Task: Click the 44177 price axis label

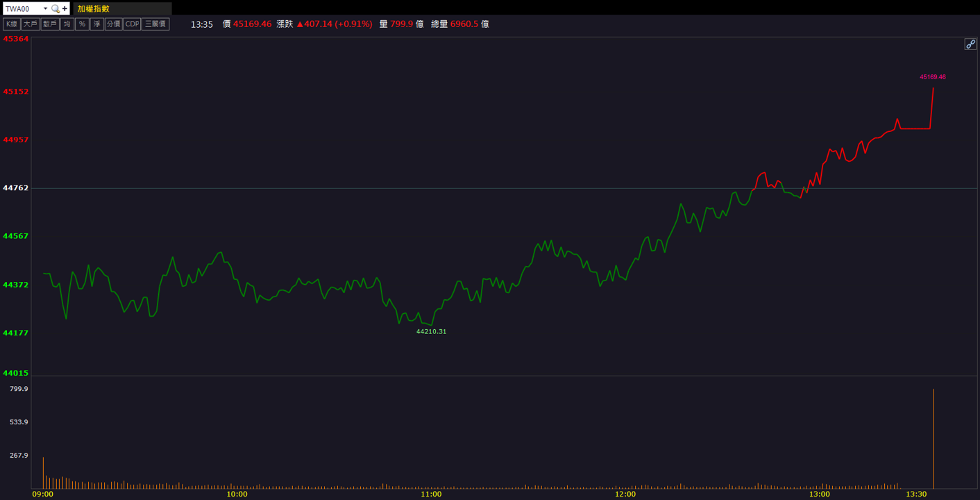Action: click(x=16, y=333)
